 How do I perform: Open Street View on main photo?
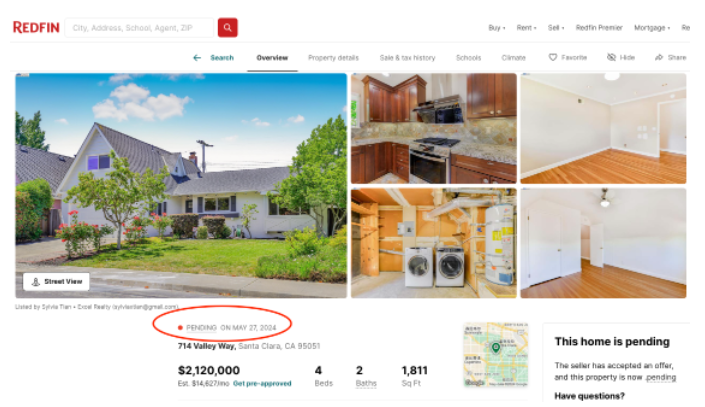[56, 282]
